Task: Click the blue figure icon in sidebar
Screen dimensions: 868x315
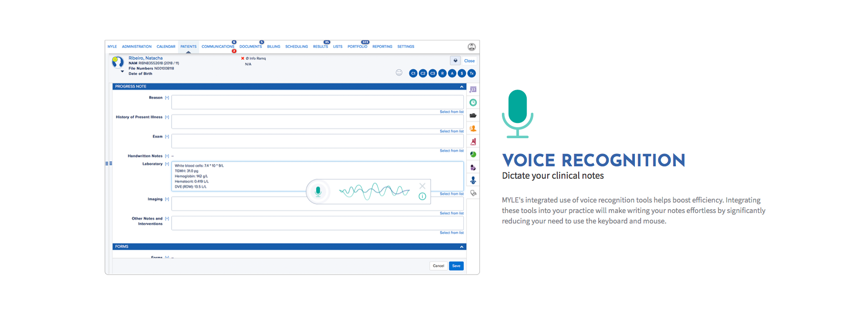Action: 473,180
